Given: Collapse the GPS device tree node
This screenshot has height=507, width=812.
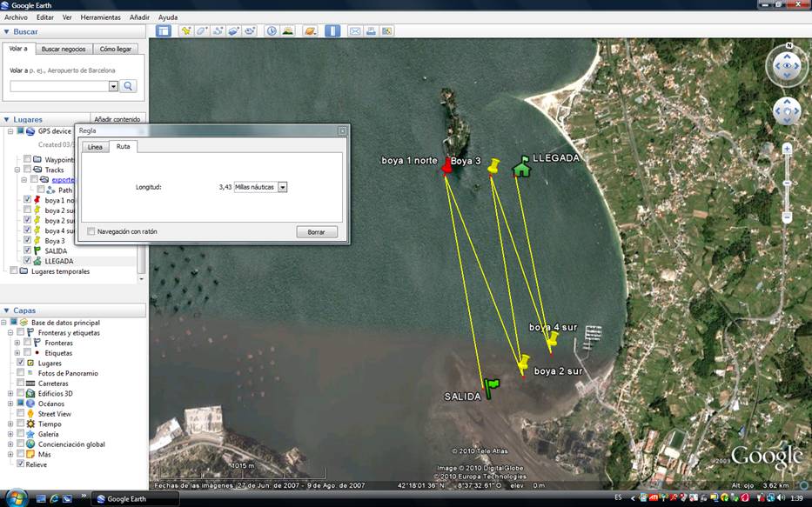Looking at the screenshot, I should pos(10,131).
